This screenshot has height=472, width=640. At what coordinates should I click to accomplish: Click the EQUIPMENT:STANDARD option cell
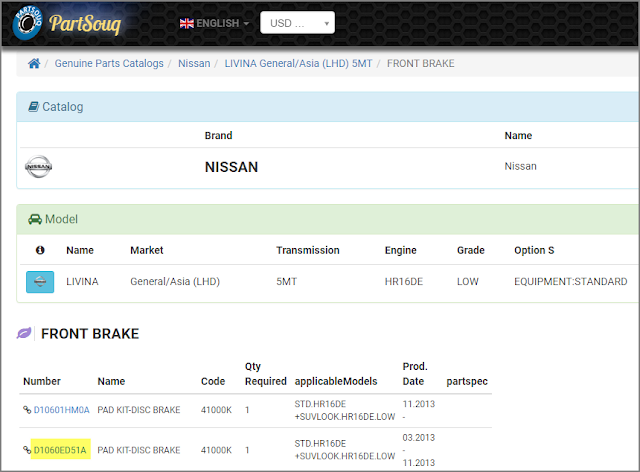(571, 281)
